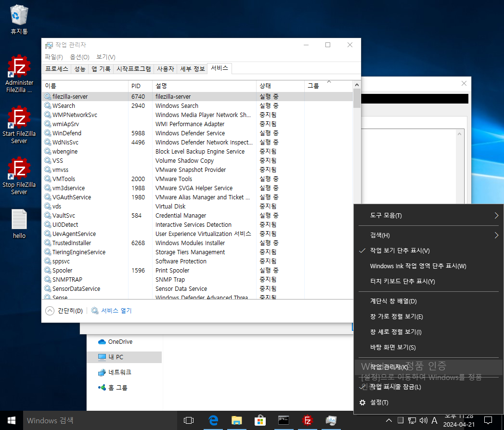Launch Stop FileZilla Server shortcut

(x=19, y=176)
